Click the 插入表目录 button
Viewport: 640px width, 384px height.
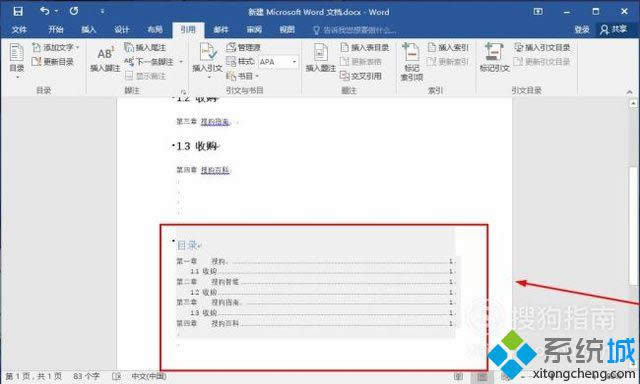(x=364, y=47)
